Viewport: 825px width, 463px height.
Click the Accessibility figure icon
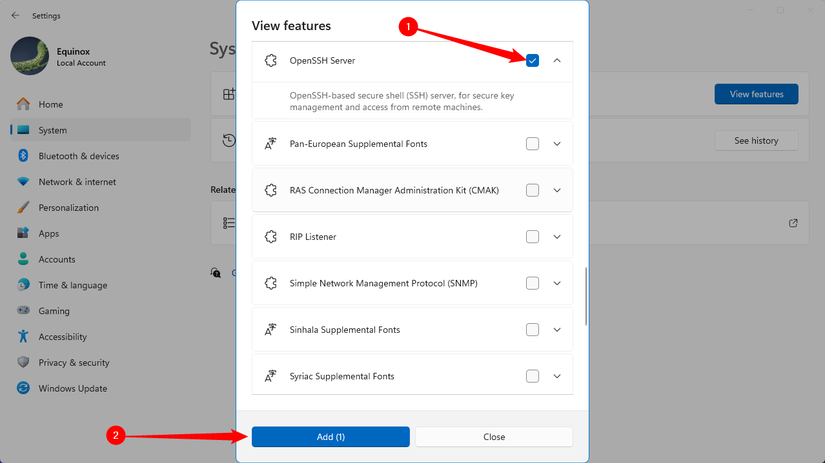22,337
